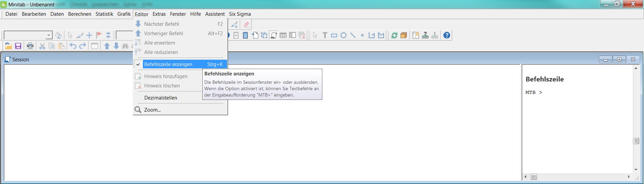Select the ellipse drawing tool

343,35
